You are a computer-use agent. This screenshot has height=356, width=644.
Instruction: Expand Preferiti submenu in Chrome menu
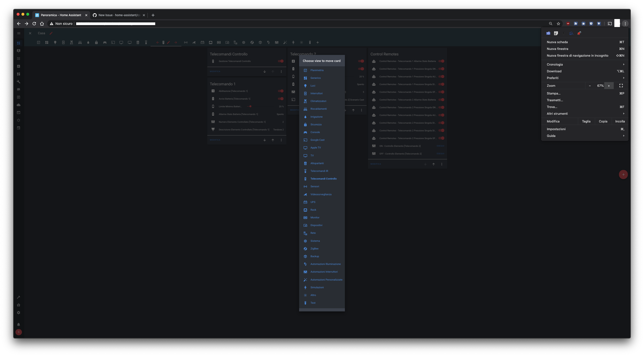[x=585, y=78]
